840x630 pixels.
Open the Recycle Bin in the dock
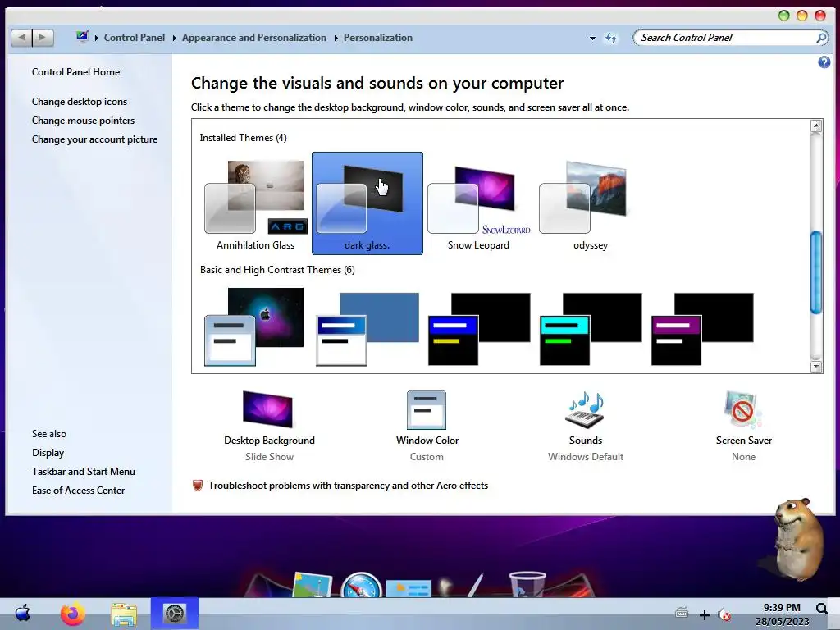coord(527,584)
